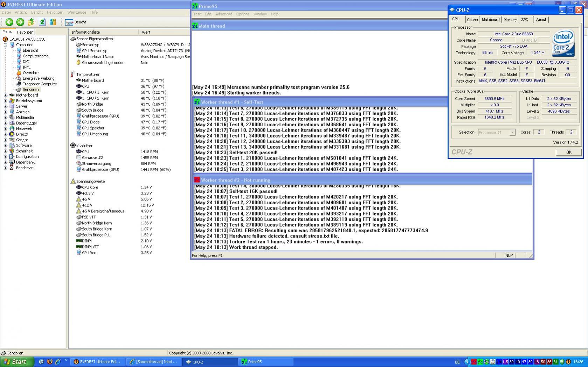Expand the Server tree node
588x367 pixels.
click(5, 106)
